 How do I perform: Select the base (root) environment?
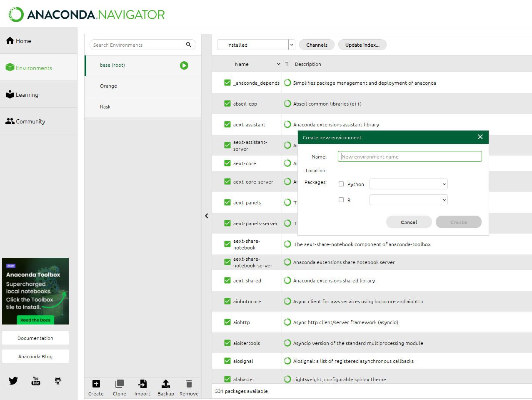(x=143, y=65)
